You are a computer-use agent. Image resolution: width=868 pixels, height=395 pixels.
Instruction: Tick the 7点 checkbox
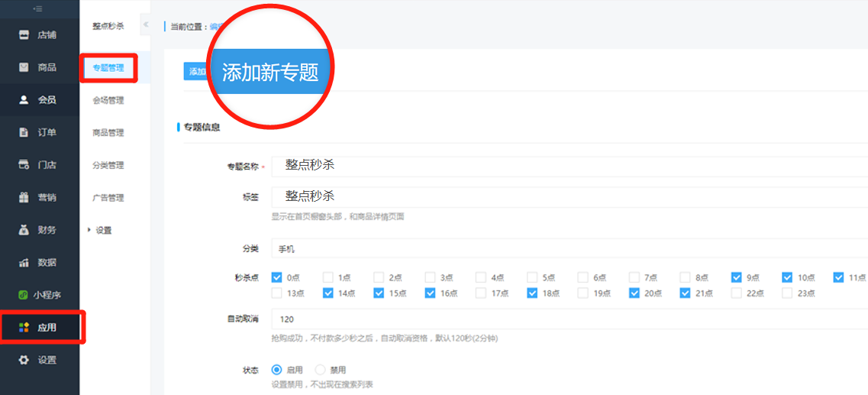coord(634,277)
